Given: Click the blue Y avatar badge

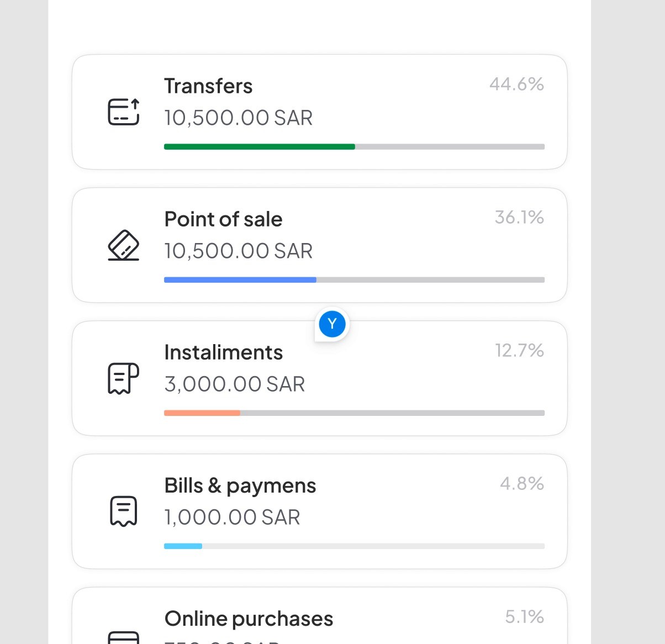Looking at the screenshot, I should coord(332,324).
